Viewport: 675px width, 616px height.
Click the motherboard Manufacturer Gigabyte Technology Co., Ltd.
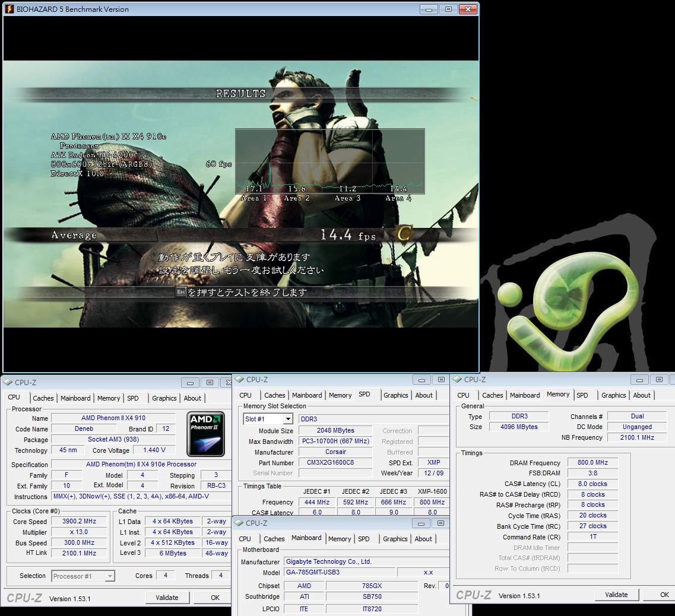pyautogui.click(x=366, y=562)
